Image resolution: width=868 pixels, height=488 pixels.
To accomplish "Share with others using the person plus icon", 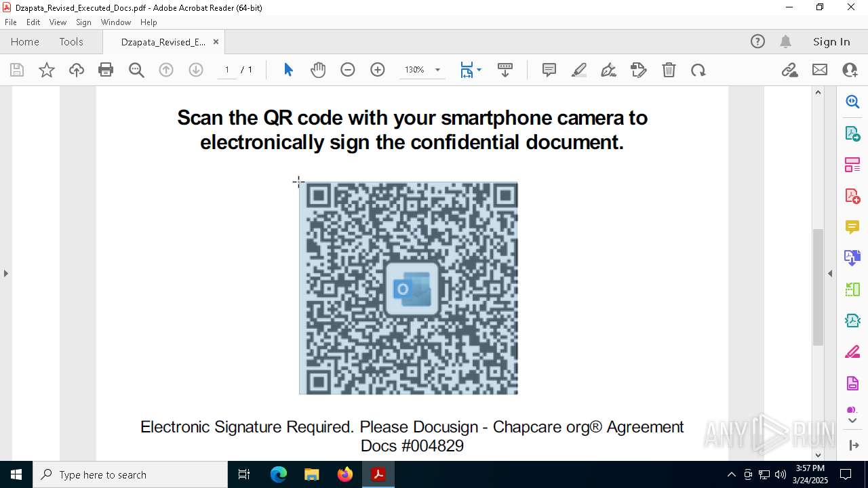I will (850, 70).
